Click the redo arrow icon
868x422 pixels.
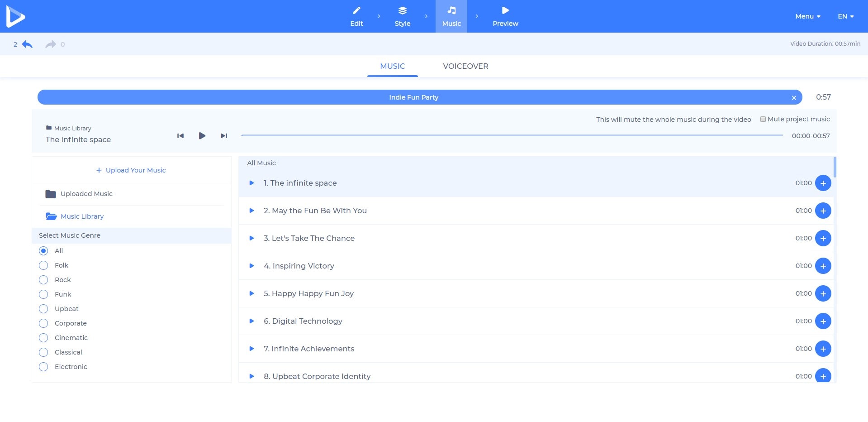[x=50, y=44]
